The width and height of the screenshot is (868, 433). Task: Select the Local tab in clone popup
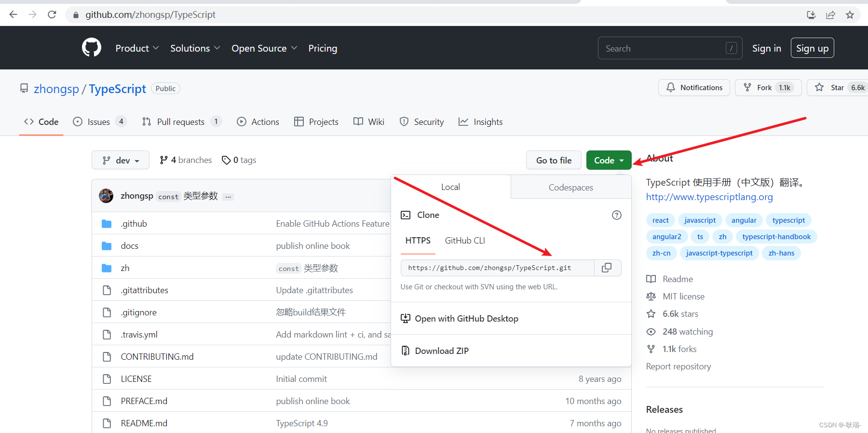point(450,187)
